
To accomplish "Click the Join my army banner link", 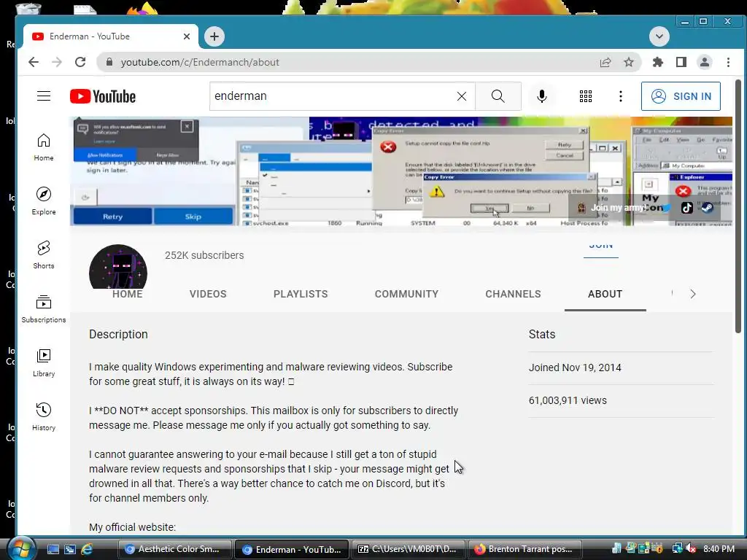I will tap(618, 208).
